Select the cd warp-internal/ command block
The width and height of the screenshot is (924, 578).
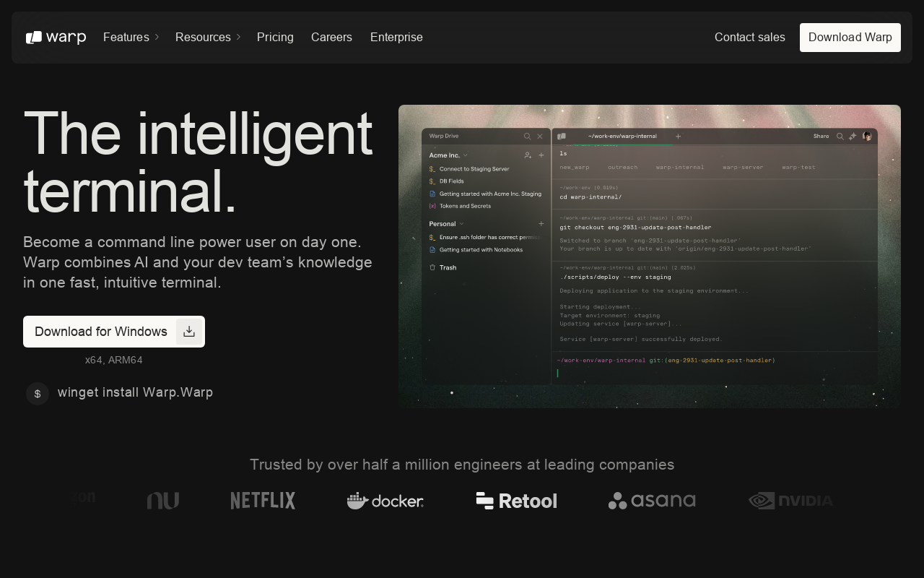point(715,194)
